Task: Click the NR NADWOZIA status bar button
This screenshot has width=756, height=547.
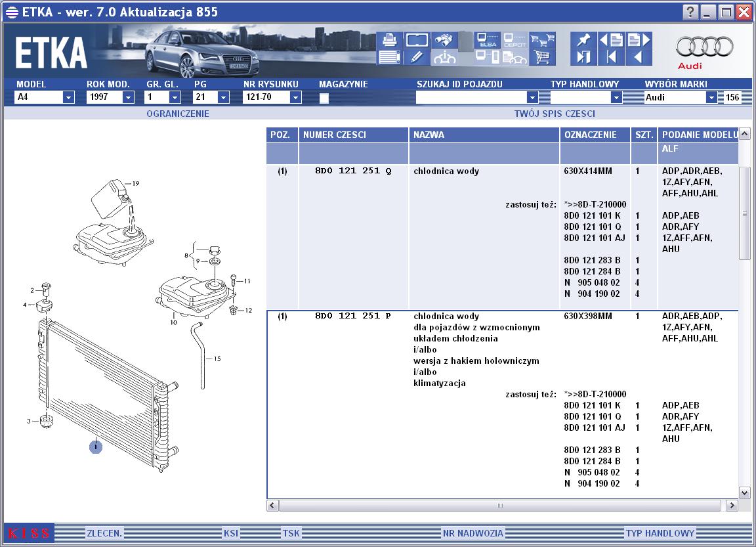Action: [x=473, y=533]
